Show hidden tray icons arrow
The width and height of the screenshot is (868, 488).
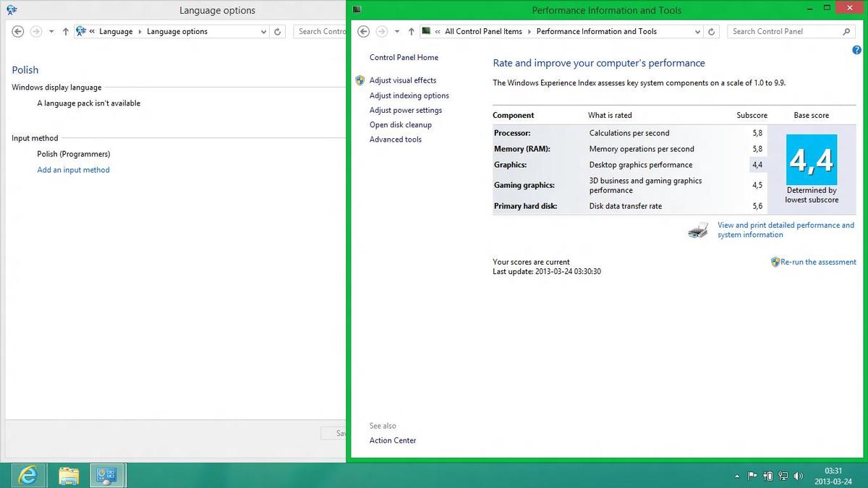[737, 476]
